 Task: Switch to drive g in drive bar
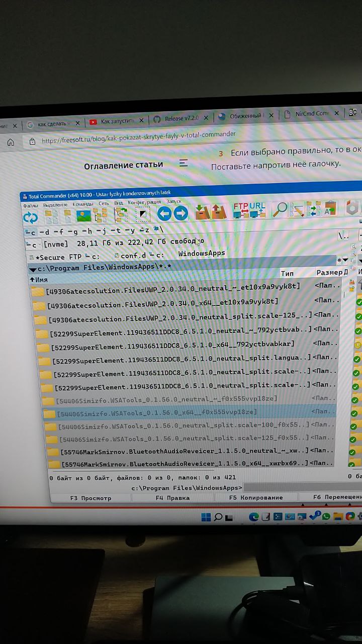click(x=73, y=231)
